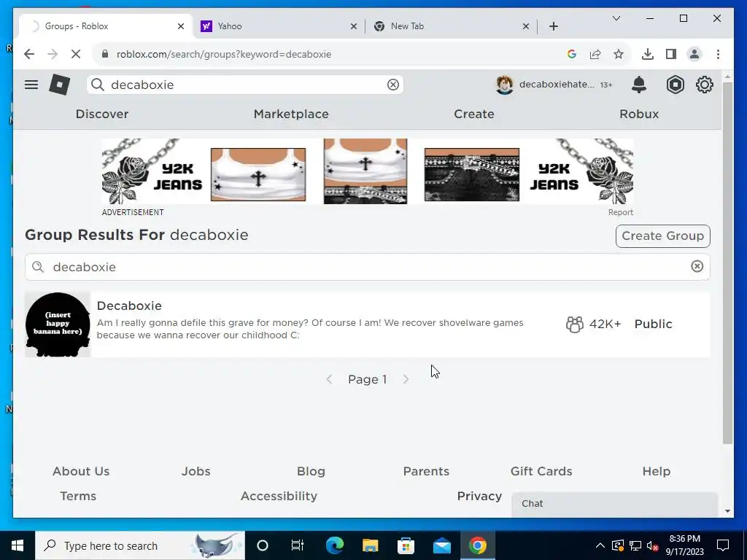Click the Create Group button
The width and height of the screenshot is (747, 560).
click(x=662, y=236)
